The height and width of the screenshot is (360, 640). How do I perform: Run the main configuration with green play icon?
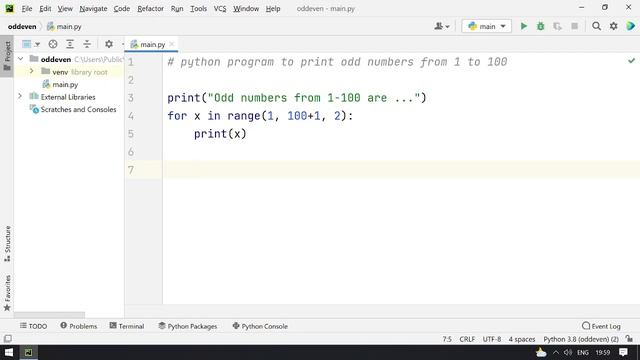point(524,26)
